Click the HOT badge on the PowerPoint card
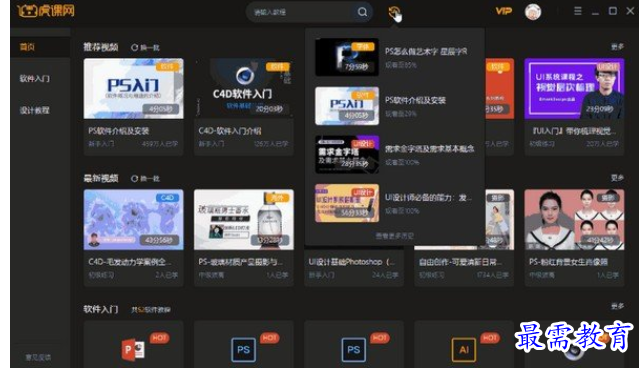Viewport: 639px width, 368px height. click(159, 338)
